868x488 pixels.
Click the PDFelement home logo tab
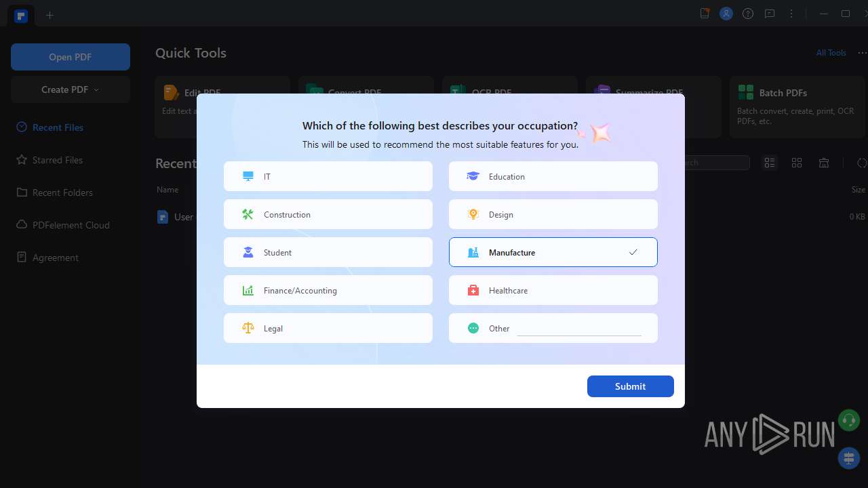click(21, 15)
